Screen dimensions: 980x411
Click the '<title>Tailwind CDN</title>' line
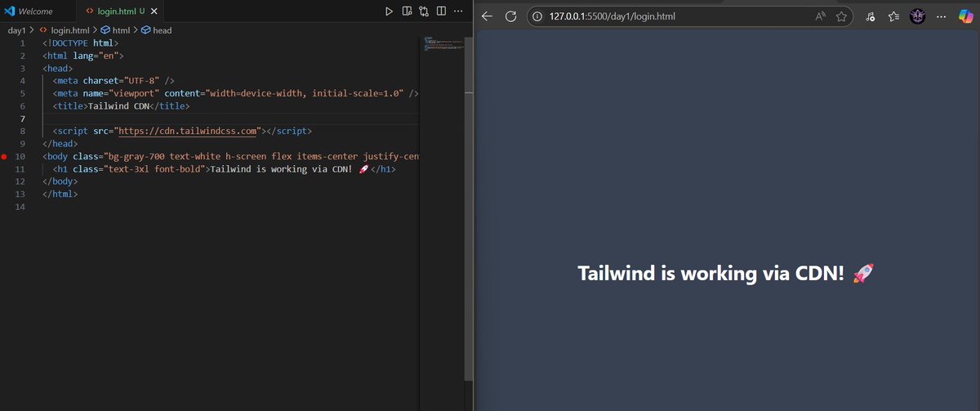121,106
